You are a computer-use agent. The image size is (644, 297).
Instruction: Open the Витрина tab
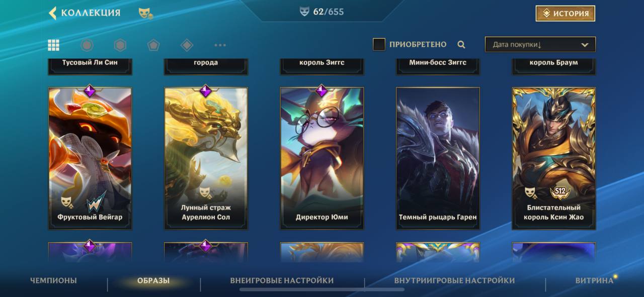click(595, 280)
